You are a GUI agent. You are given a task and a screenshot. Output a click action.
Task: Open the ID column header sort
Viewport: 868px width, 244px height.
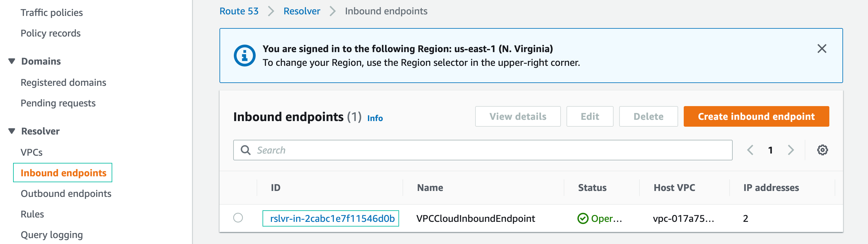(276, 188)
